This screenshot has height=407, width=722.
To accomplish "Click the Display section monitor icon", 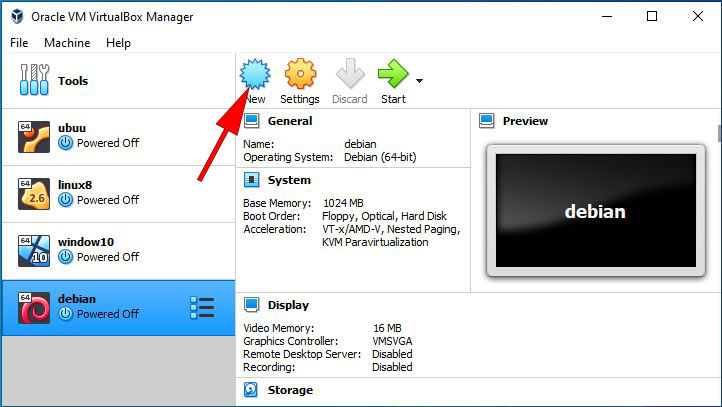I will pyautogui.click(x=251, y=305).
